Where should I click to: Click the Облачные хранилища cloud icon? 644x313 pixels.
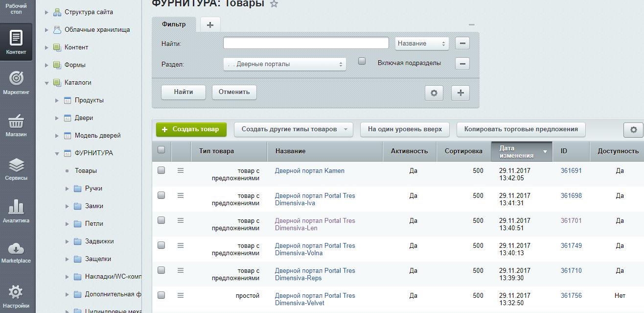(x=57, y=29)
